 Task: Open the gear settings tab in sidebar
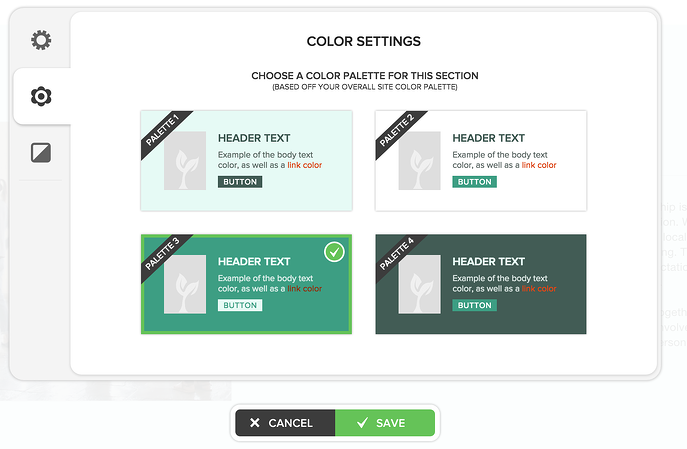click(41, 40)
